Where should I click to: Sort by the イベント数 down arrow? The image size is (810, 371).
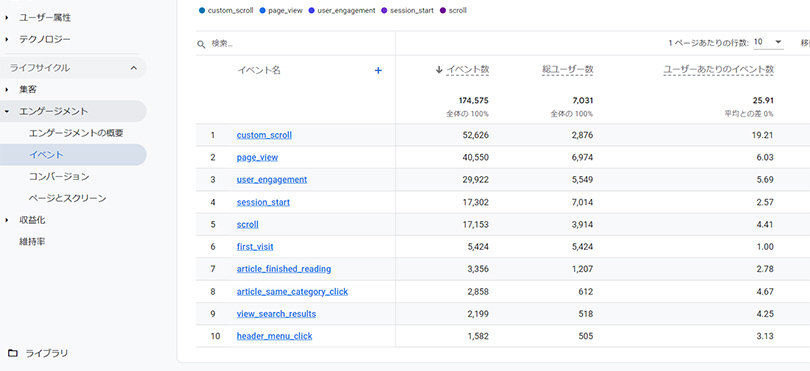439,70
